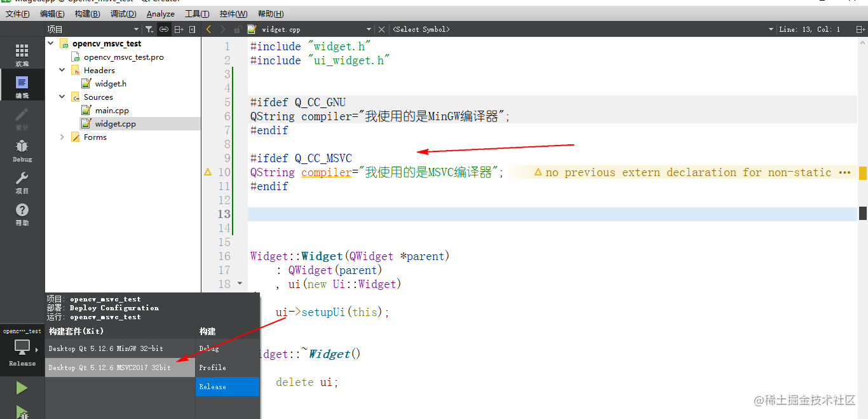
Task: Click the dark current-line marker on scrollbar
Action: (x=863, y=213)
